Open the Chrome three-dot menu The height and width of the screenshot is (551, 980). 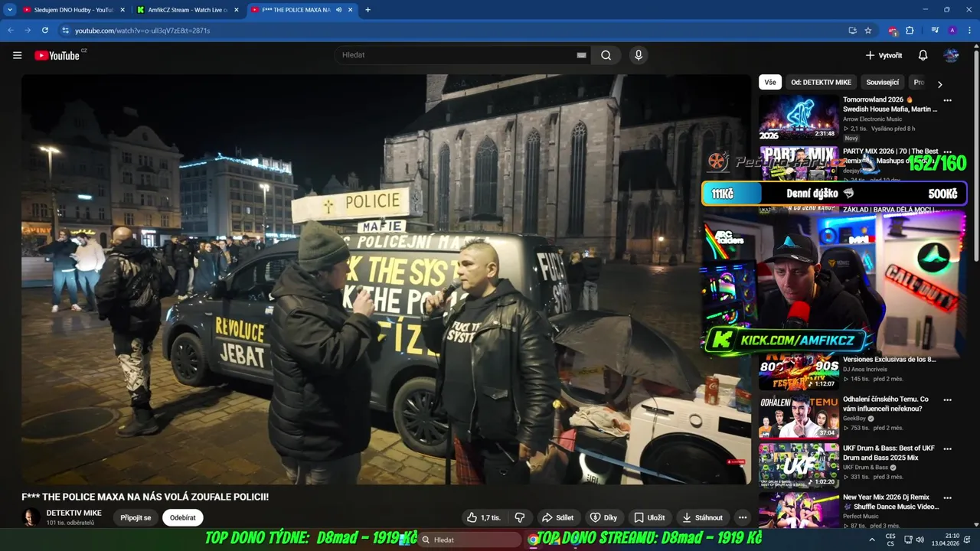969,31
